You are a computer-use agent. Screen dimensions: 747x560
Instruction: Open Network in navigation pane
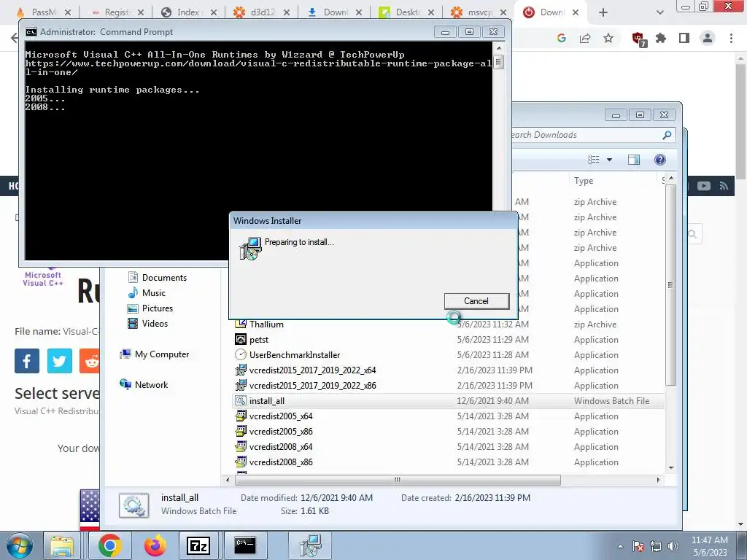144,385
